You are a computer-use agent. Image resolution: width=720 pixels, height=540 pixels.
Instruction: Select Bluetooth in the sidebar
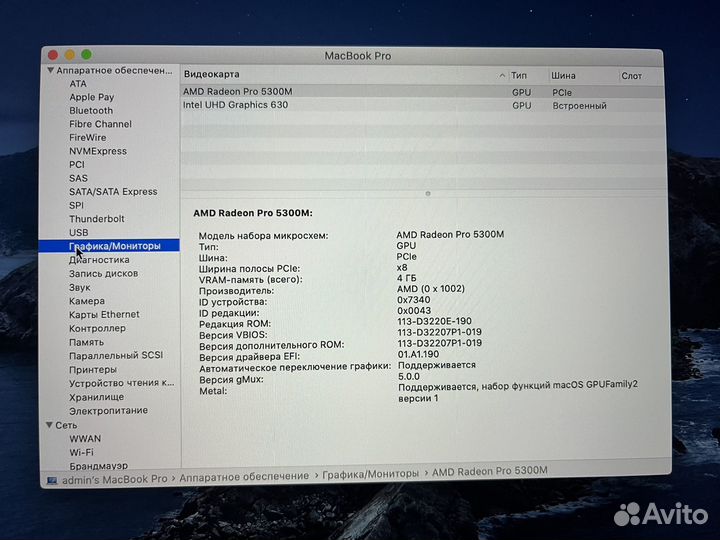point(91,111)
